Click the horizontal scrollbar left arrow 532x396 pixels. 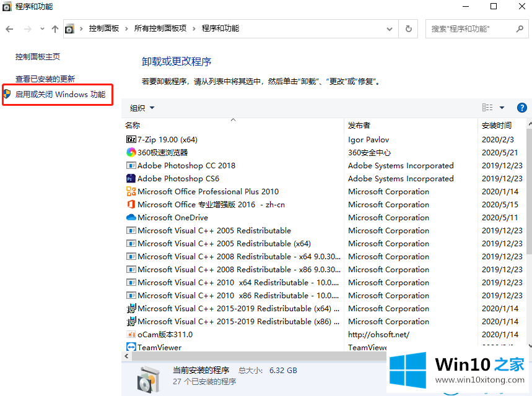126,356
